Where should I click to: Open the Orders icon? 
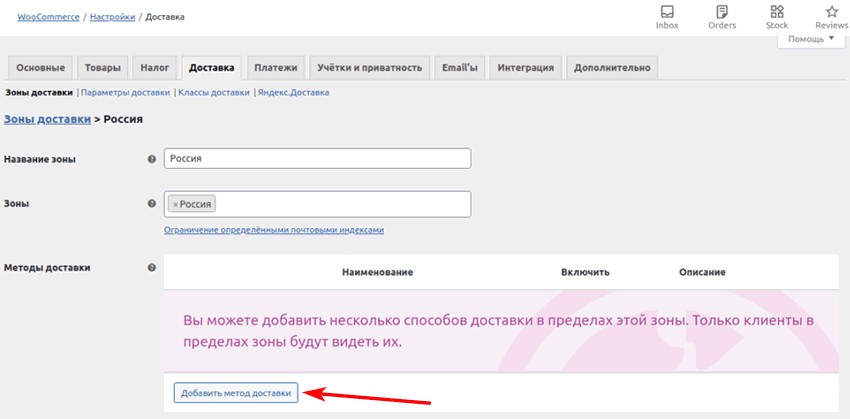722,12
